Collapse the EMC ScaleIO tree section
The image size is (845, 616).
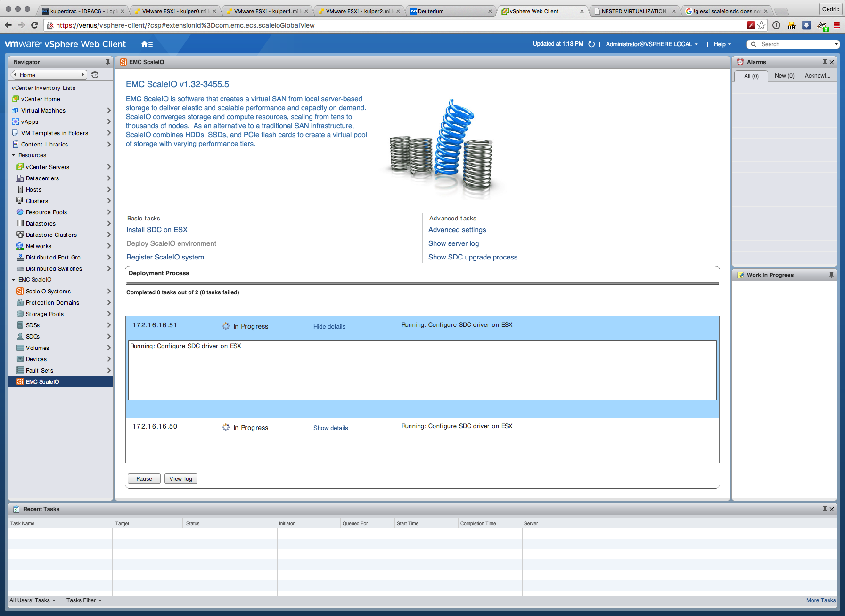(x=14, y=280)
